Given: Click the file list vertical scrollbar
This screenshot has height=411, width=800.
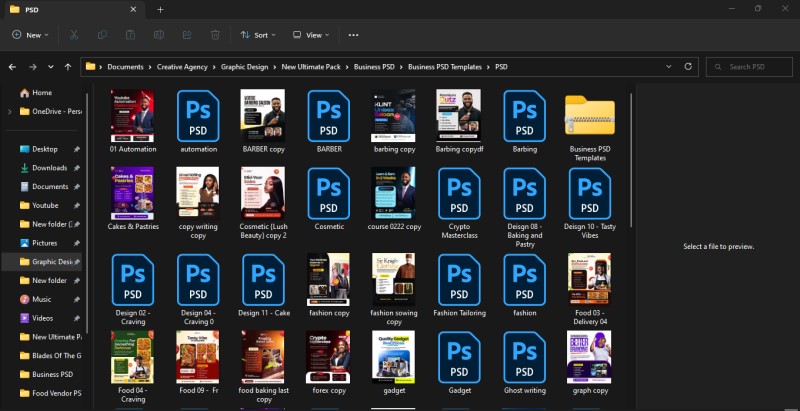Looking at the screenshot, I should 632,161.
